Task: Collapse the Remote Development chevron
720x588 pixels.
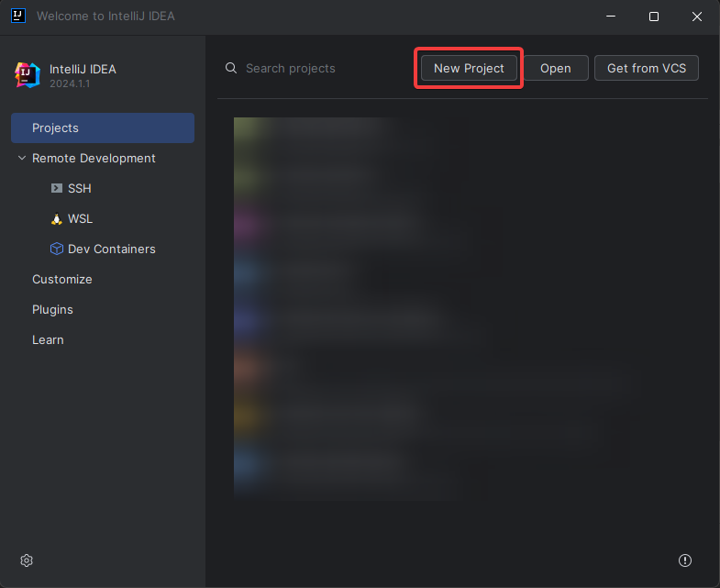Action: 22,159
